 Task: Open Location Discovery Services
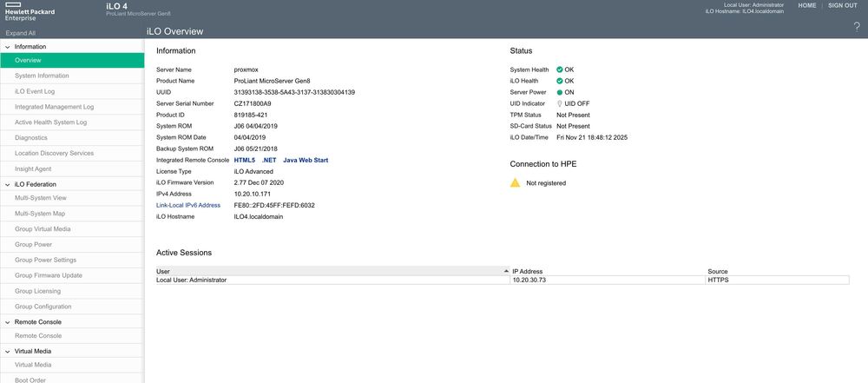[72, 154]
